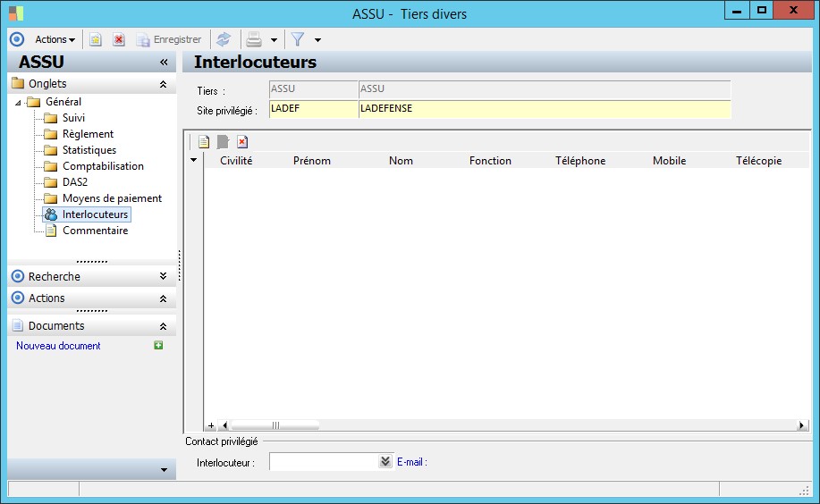Click the grid scroll left arrow
This screenshot has width=820, height=504.
click(224, 425)
